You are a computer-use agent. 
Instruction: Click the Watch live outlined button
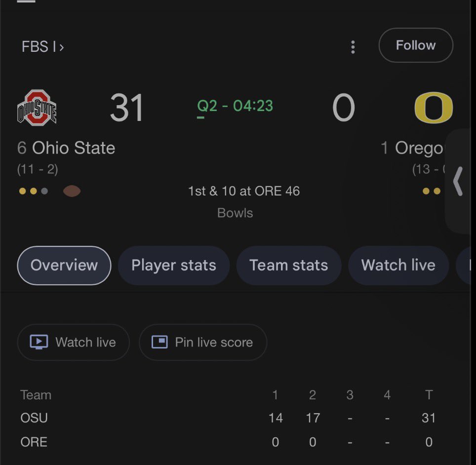pyautogui.click(x=74, y=343)
